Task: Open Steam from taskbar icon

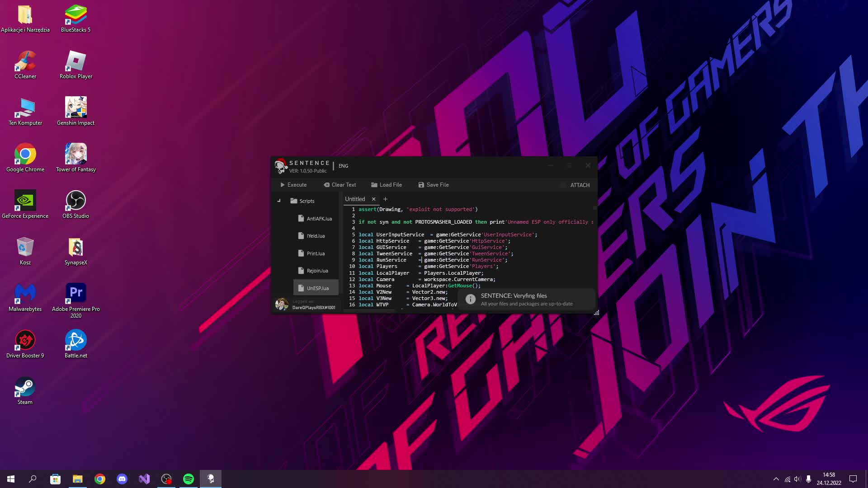Action: pyautogui.click(x=24, y=390)
